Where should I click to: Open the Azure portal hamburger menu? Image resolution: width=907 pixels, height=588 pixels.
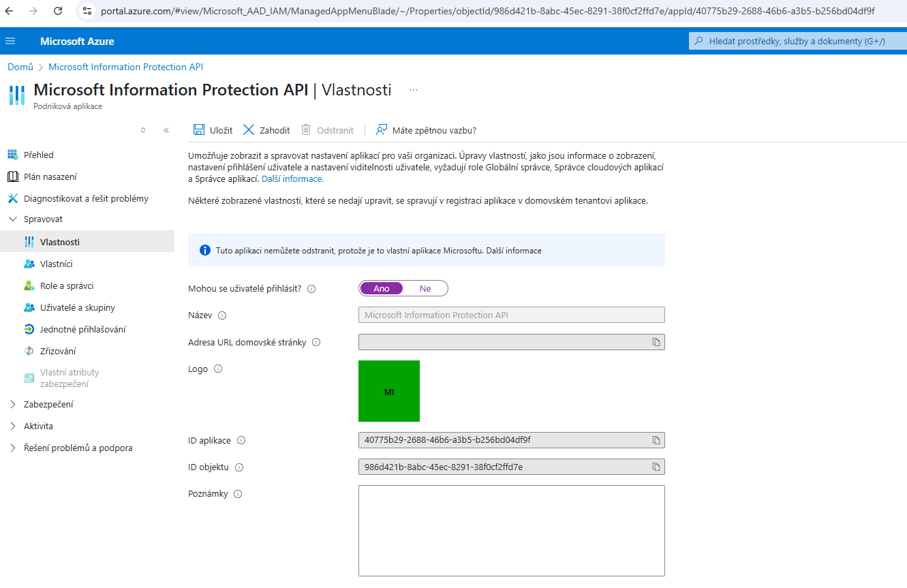[10, 41]
